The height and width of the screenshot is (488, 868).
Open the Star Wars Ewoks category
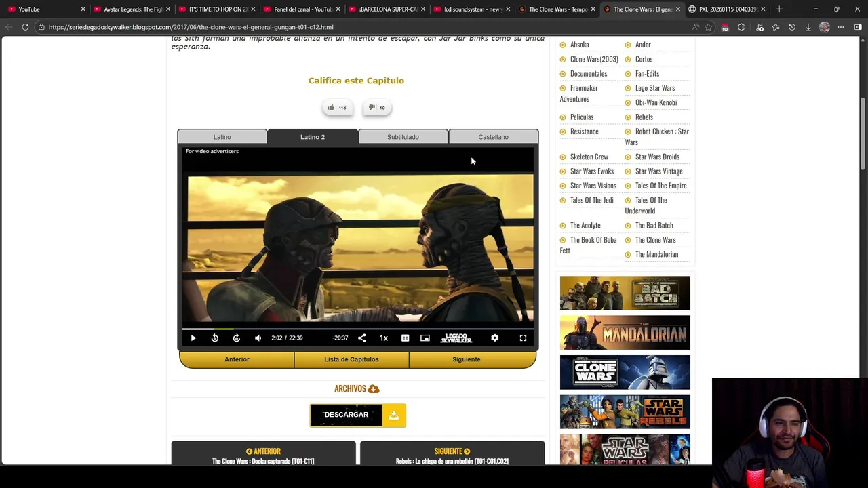592,171
